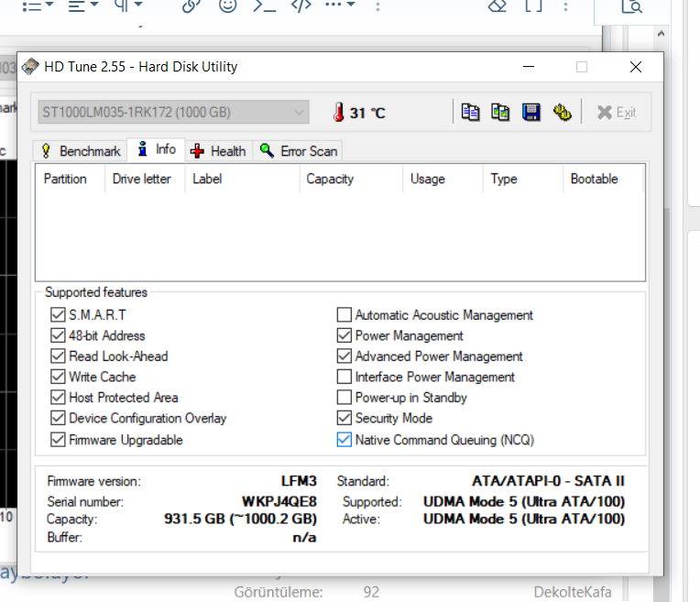Toggle the Write Cache checkbox
This screenshot has width=700, height=602.
click(x=58, y=377)
